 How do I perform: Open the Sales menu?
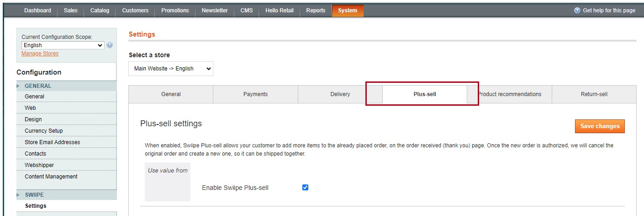click(x=71, y=11)
